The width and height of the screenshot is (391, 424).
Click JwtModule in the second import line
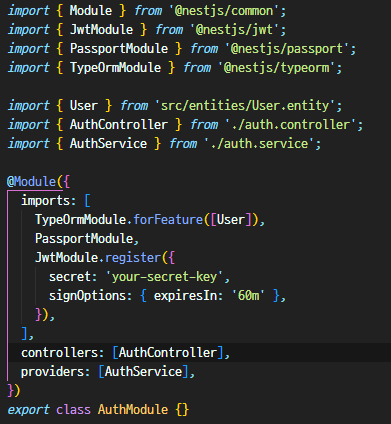click(x=101, y=30)
